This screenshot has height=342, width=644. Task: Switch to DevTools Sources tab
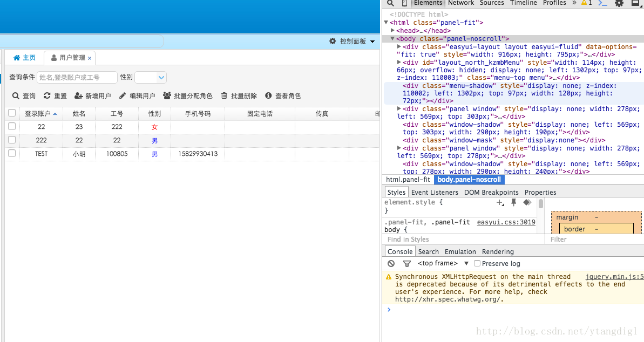(x=492, y=3)
